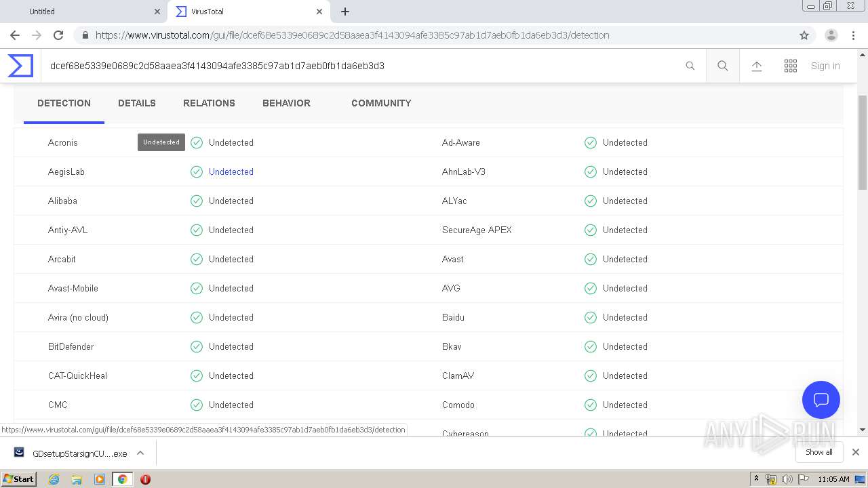
Task: Click the main search button icon
Action: pos(723,66)
